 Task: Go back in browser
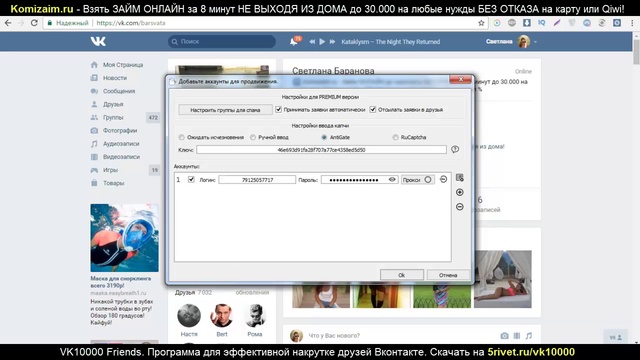pyautogui.click(x=8, y=23)
